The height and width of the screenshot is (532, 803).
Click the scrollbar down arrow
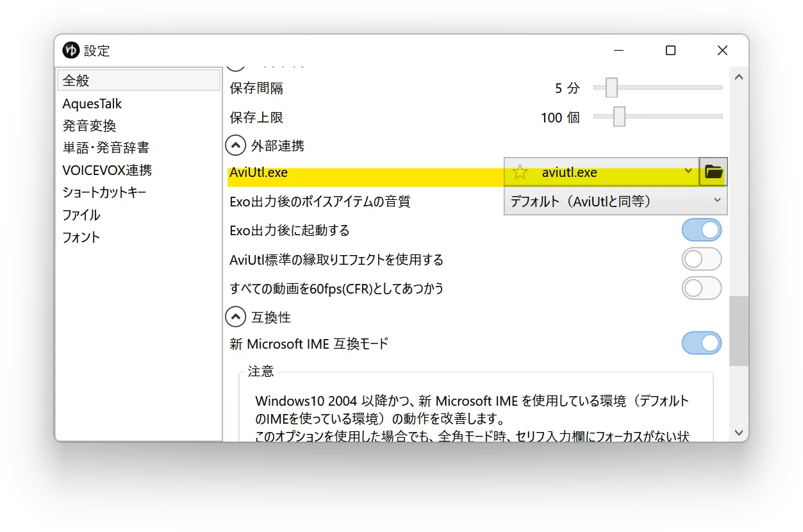click(x=738, y=433)
